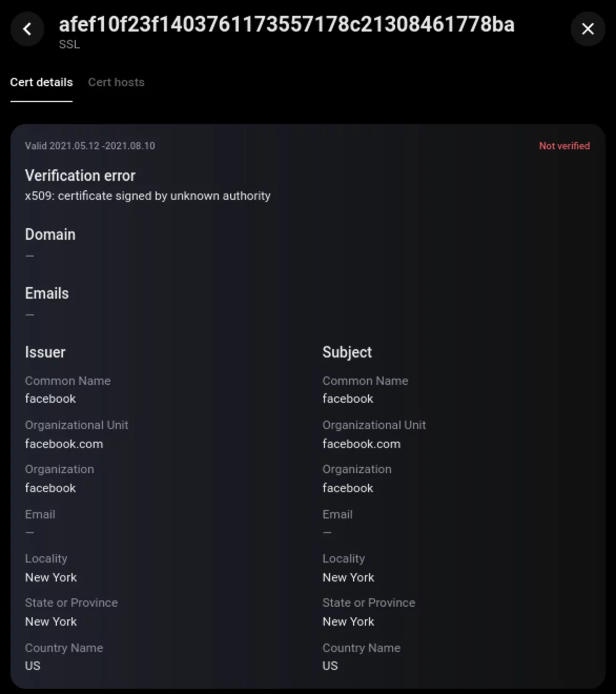Click the issuer Locality value New York

(x=50, y=577)
